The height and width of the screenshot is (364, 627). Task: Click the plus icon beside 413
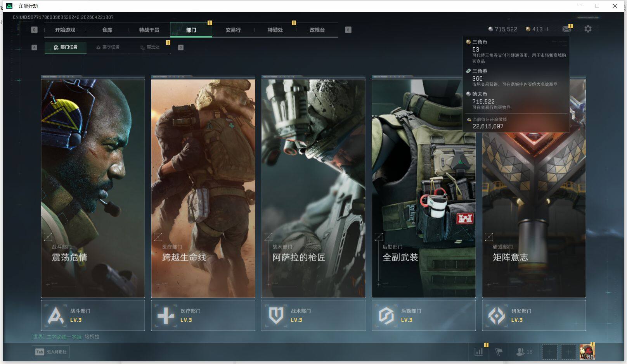[x=547, y=29]
